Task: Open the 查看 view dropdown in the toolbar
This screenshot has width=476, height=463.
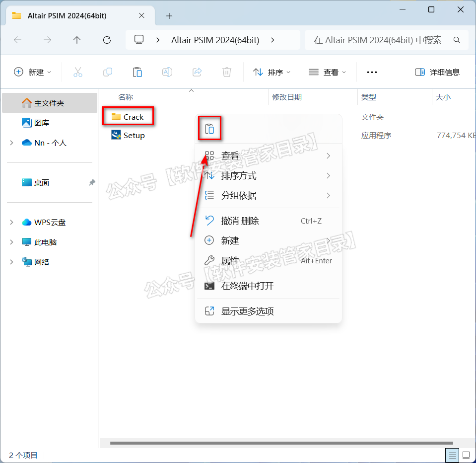Action: [327, 73]
